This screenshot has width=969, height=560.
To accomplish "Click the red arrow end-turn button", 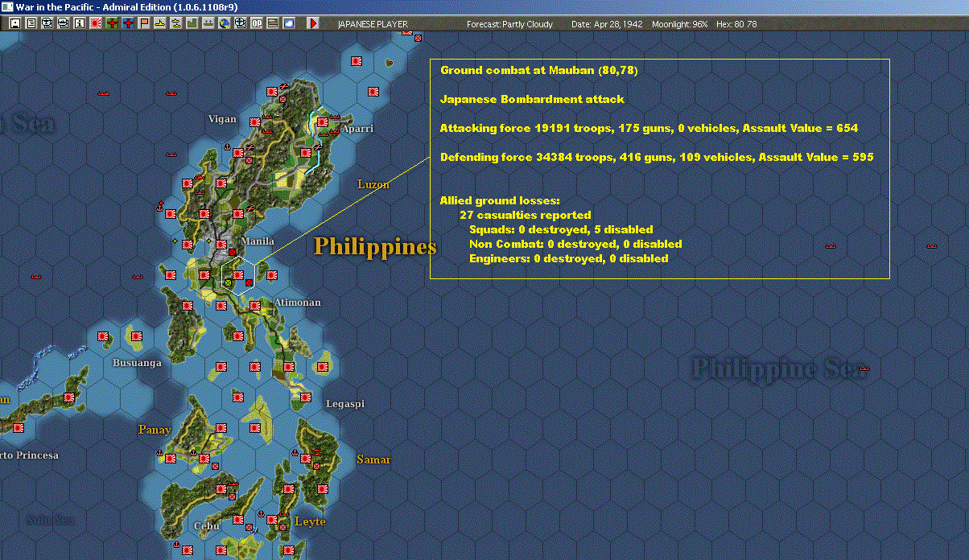I will [x=313, y=23].
